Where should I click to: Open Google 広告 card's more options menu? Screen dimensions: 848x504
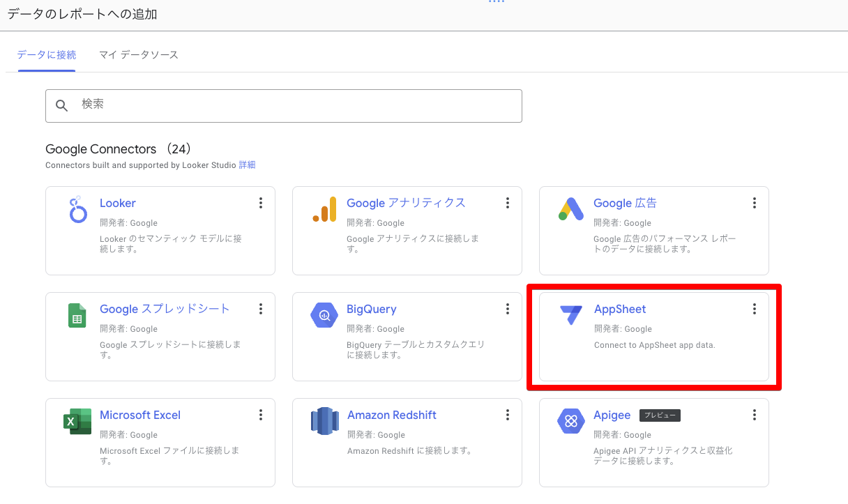pos(755,203)
